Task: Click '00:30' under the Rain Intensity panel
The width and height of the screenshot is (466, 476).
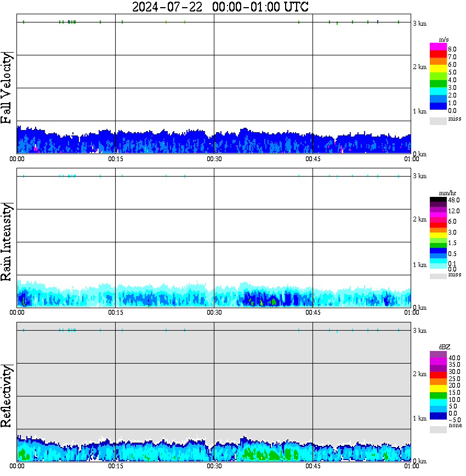Action: coord(214,313)
